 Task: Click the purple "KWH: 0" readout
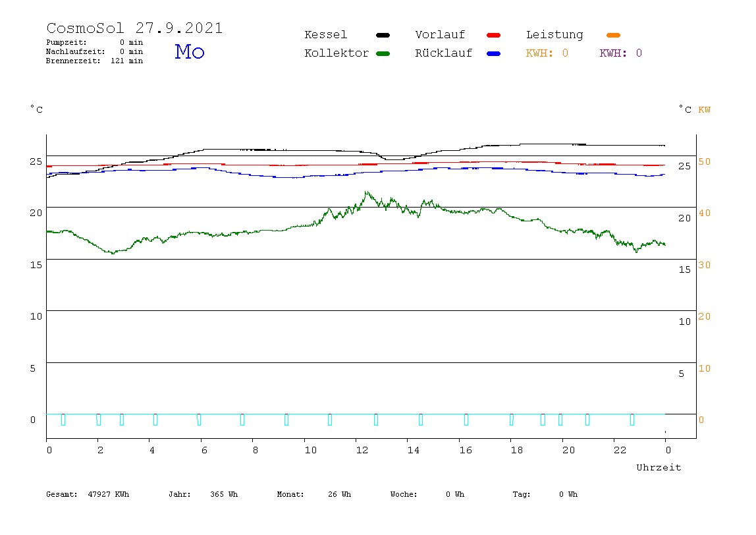[x=621, y=53]
